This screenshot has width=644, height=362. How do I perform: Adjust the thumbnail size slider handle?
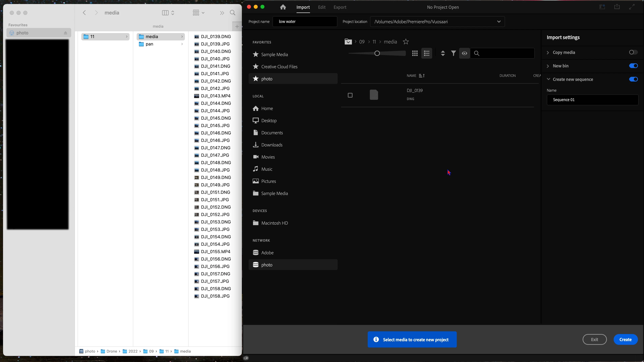tap(377, 53)
